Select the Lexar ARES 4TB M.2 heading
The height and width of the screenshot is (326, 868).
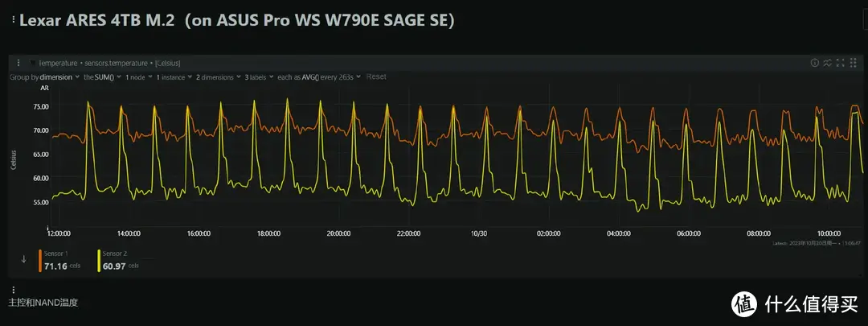pos(98,20)
